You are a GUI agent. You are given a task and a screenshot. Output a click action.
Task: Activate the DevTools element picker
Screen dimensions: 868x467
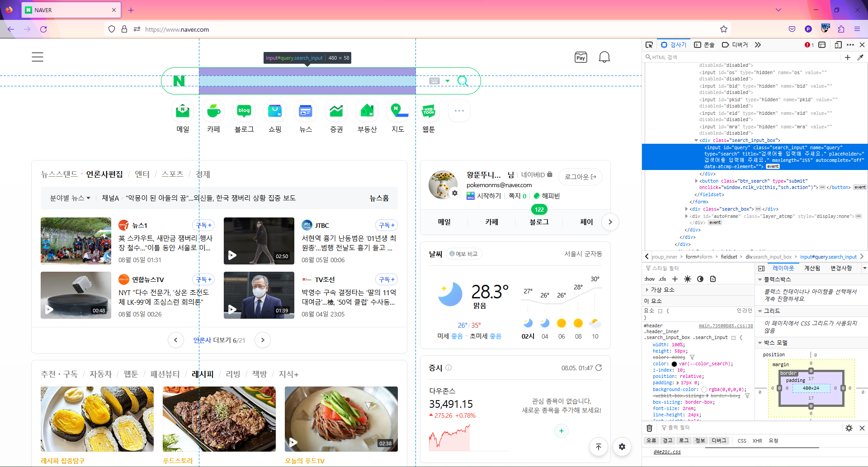click(649, 45)
